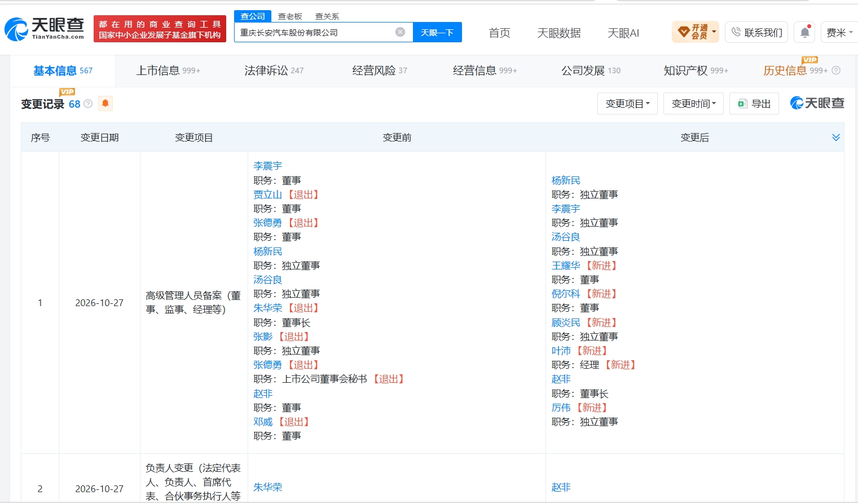Switch to the 经营风险 tab
The width and height of the screenshot is (858, 504).
point(379,70)
